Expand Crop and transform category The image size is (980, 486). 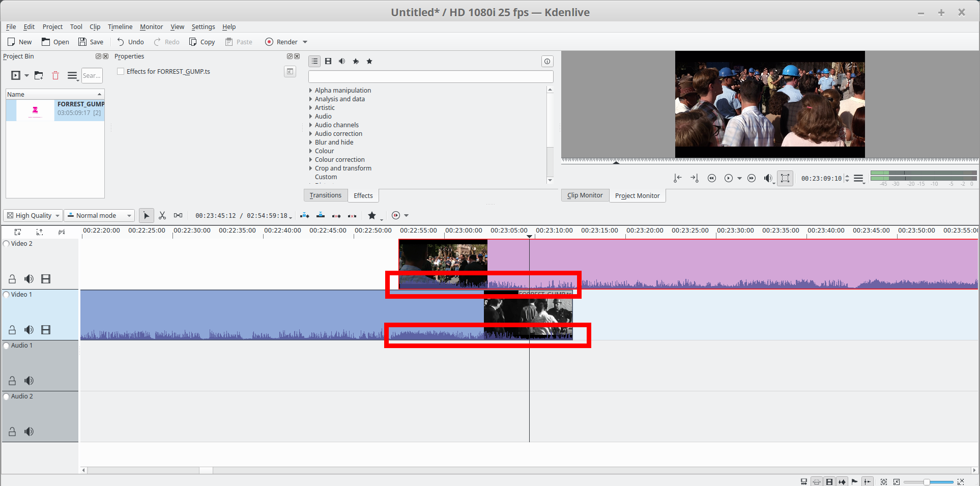[x=310, y=168]
